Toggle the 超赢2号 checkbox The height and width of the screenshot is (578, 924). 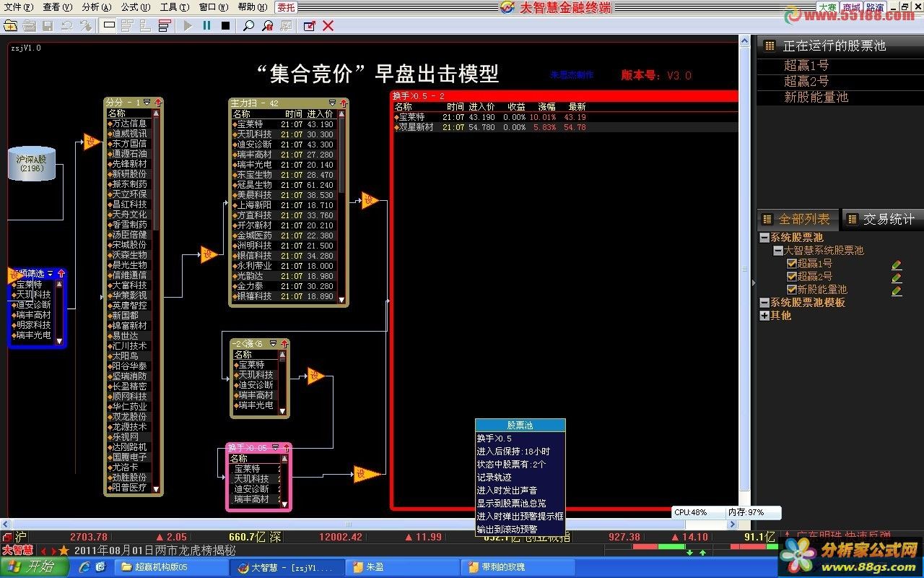[x=792, y=277]
